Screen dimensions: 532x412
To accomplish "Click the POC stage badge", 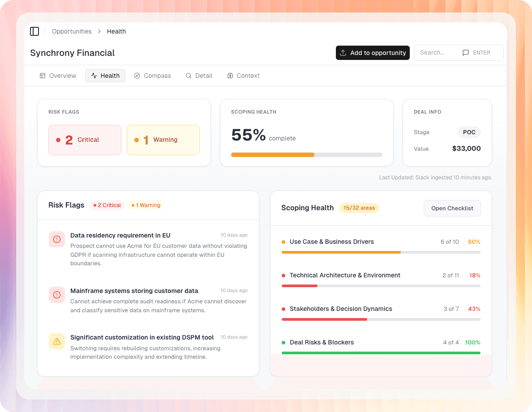I will pyautogui.click(x=469, y=132).
